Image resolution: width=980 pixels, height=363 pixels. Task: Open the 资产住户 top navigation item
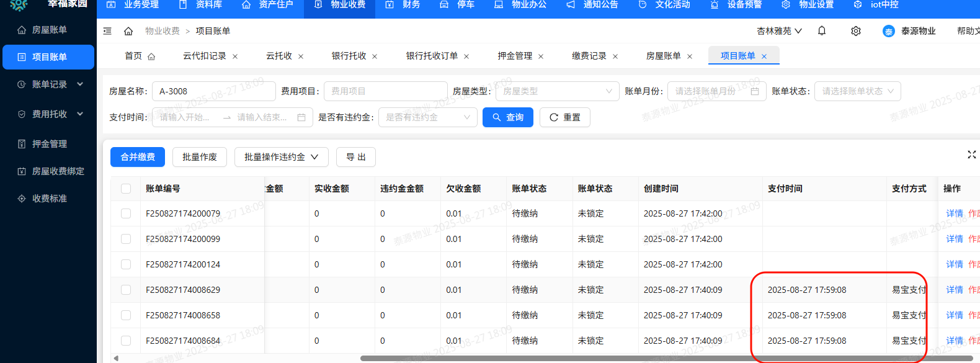click(267, 5)
